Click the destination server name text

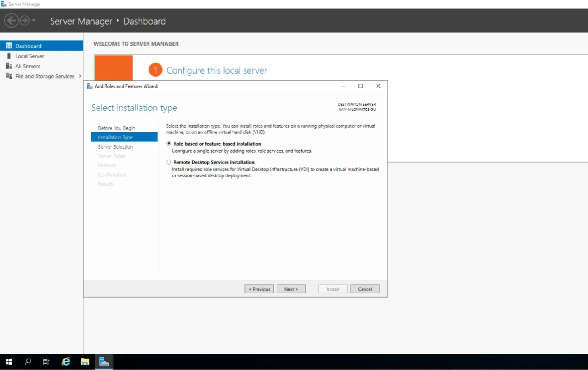click(357, 110)
